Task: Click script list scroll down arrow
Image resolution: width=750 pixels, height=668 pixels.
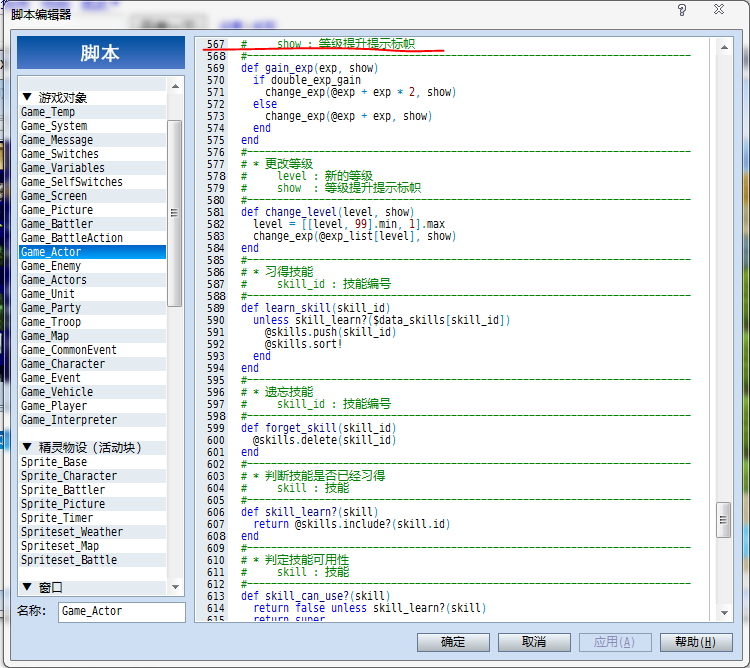Action: tap(175, 587)
